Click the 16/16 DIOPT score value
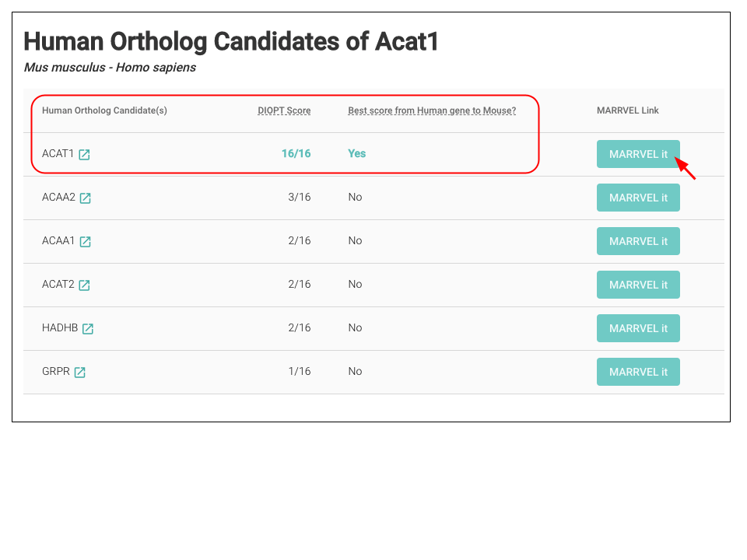 (296, 153)
